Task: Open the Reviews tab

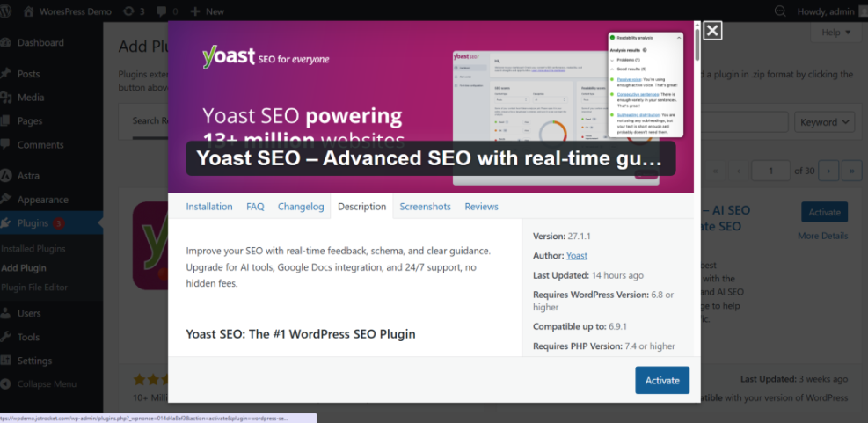Action: [482, 207]
